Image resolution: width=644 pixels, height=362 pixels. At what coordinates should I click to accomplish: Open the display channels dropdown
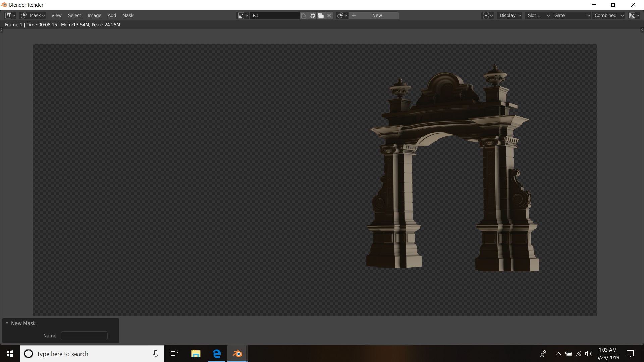click(x=634, y=15)
